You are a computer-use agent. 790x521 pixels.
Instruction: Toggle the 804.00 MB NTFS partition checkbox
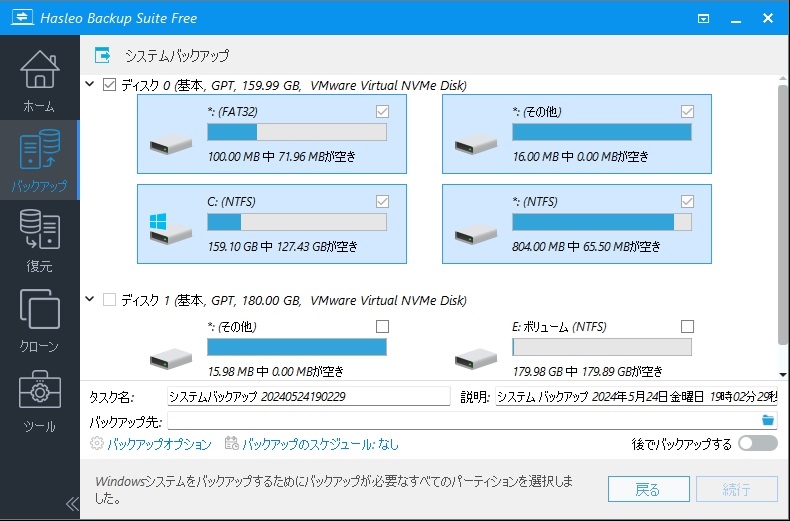coord(687,202)
